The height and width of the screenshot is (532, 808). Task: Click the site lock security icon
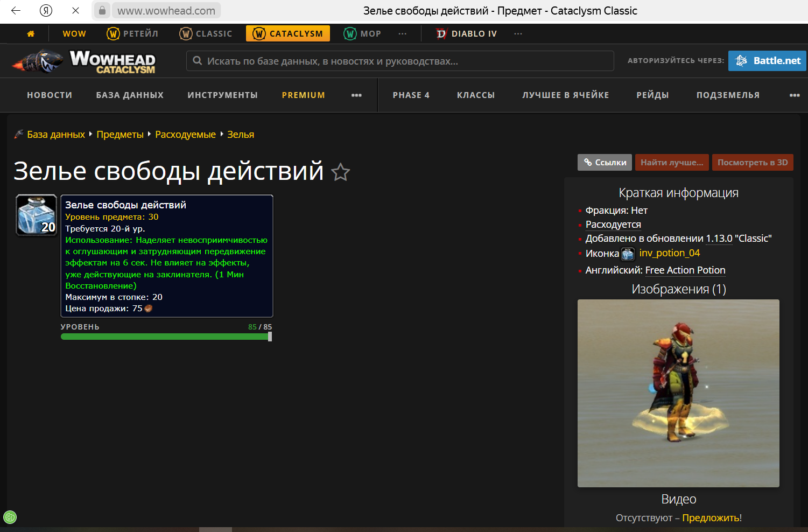[102, 10]
